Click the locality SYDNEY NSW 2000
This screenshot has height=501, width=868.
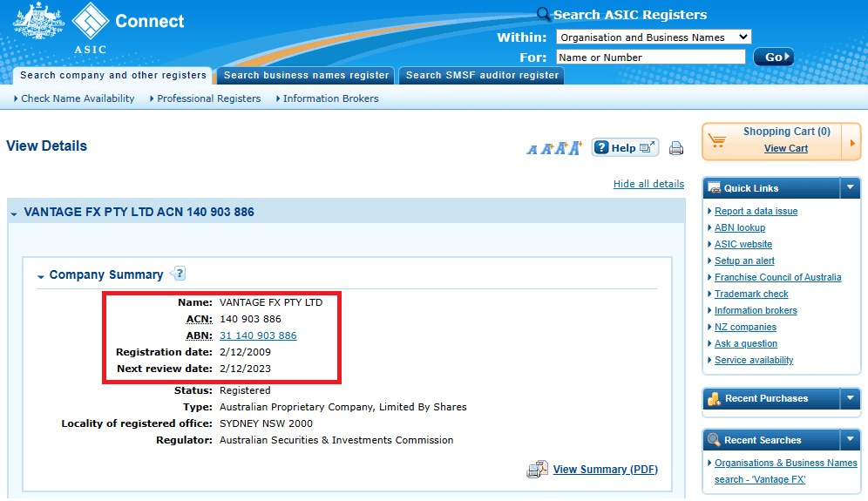(x=266, y=423)
